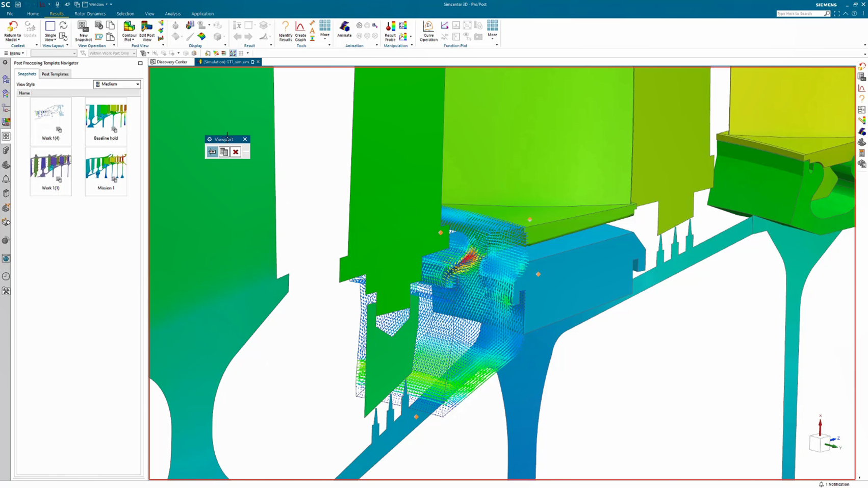Image resolution: width=868 pixels, height=488 pixels.
Task: Open the Discovery Center tab
Action: [x=171, y=62]
